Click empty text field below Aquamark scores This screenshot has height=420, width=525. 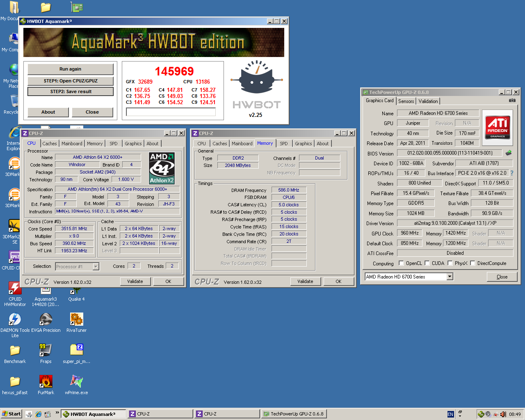coord(171,112)
